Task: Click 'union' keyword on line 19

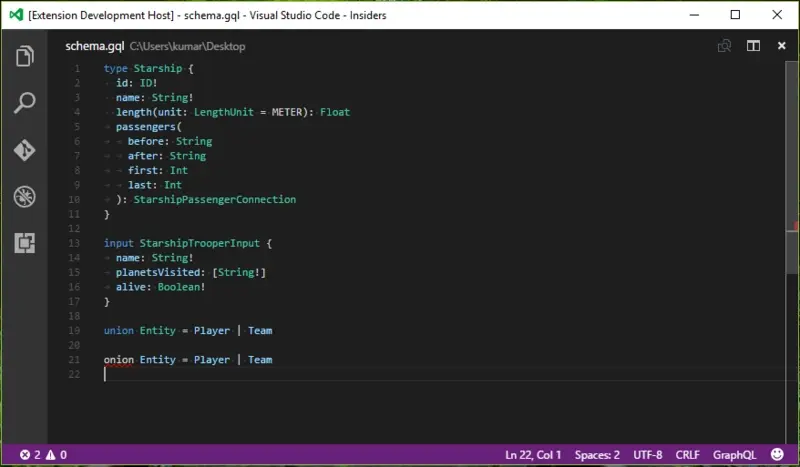Action: tap(118, 331)
